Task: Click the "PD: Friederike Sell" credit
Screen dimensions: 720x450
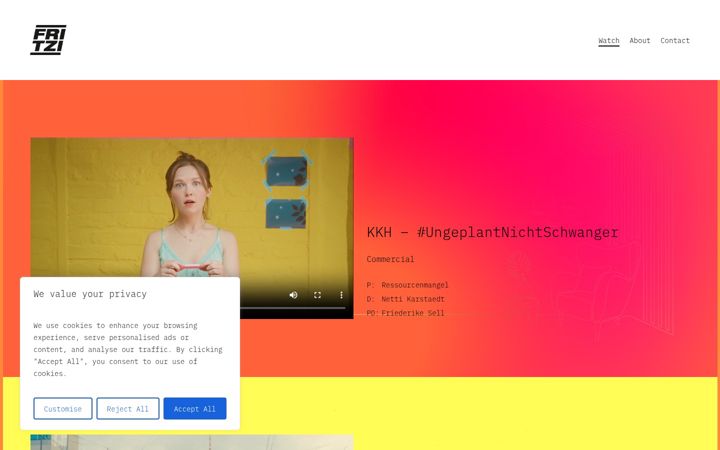Action: [x=405, y=313]
